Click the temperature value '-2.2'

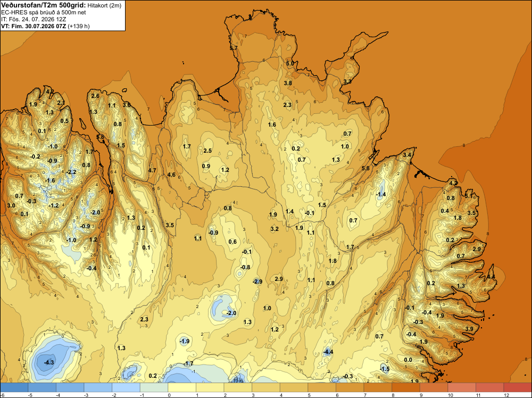tap(72, 172)
